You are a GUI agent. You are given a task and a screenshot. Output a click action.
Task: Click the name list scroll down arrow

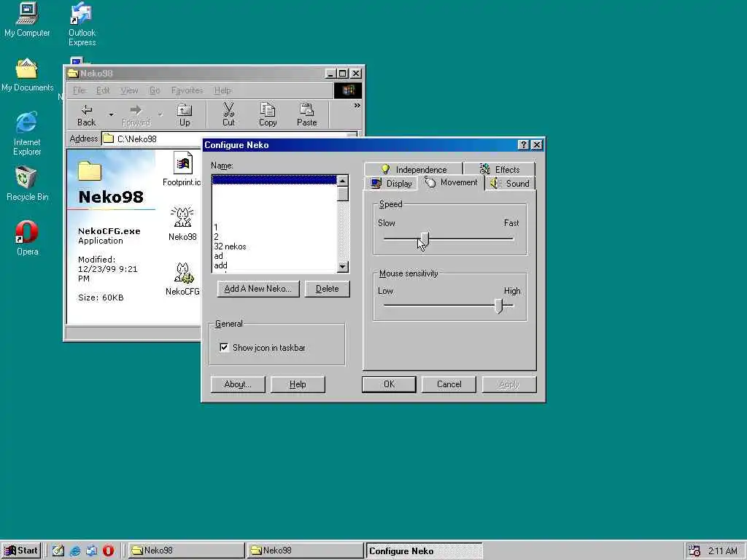(x=343, y=267)
